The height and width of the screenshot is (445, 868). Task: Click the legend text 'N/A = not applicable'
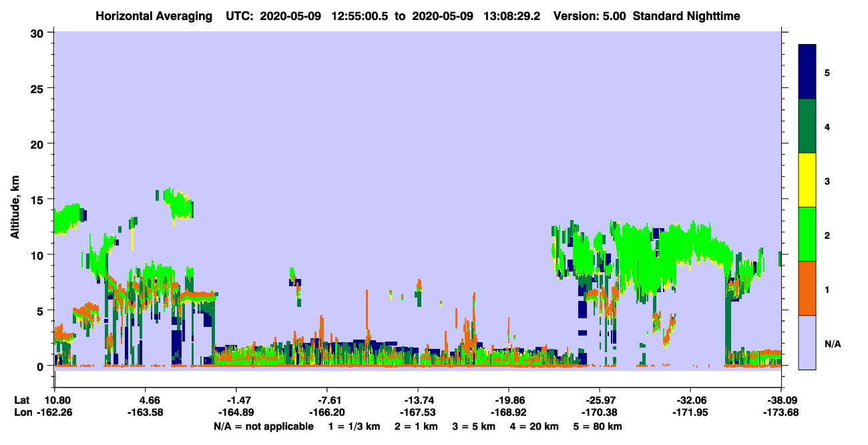pos(263,426)
